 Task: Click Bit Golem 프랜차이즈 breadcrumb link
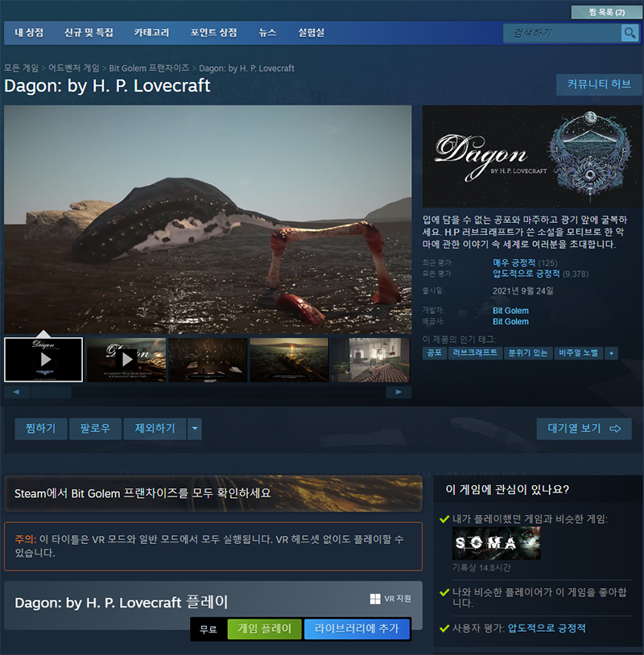click(x=149, y=68)
